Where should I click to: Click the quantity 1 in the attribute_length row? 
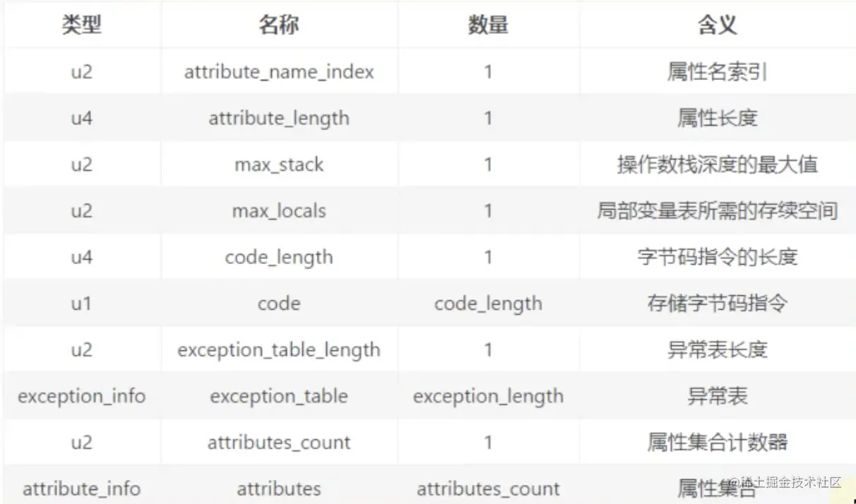click(x=488, y=119)
